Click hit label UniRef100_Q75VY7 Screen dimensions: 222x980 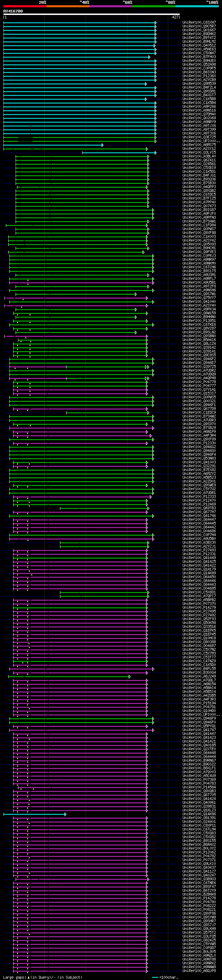pos(199,298)
